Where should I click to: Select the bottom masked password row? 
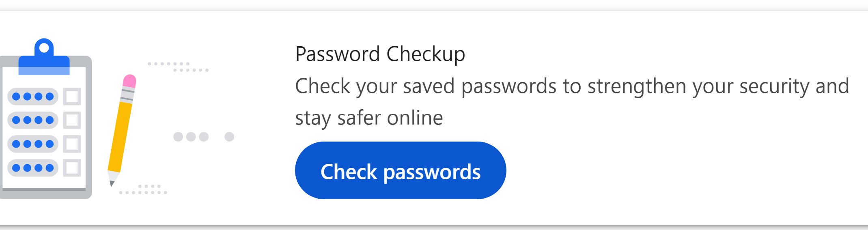33,168
